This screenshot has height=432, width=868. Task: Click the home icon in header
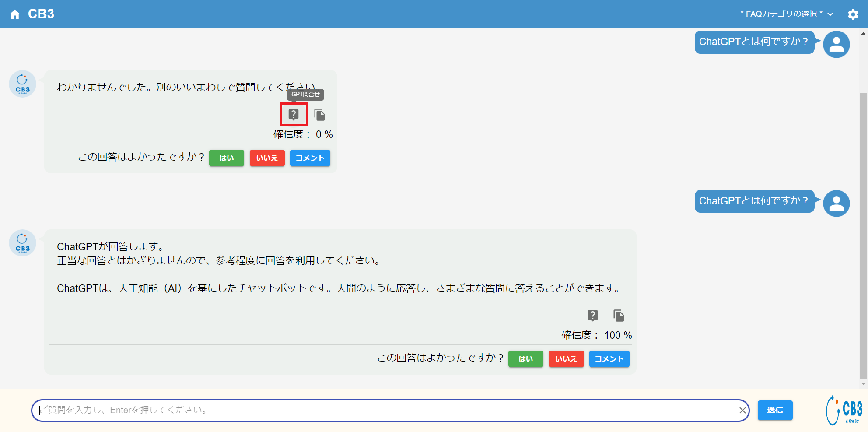click(x=15, y=14)
